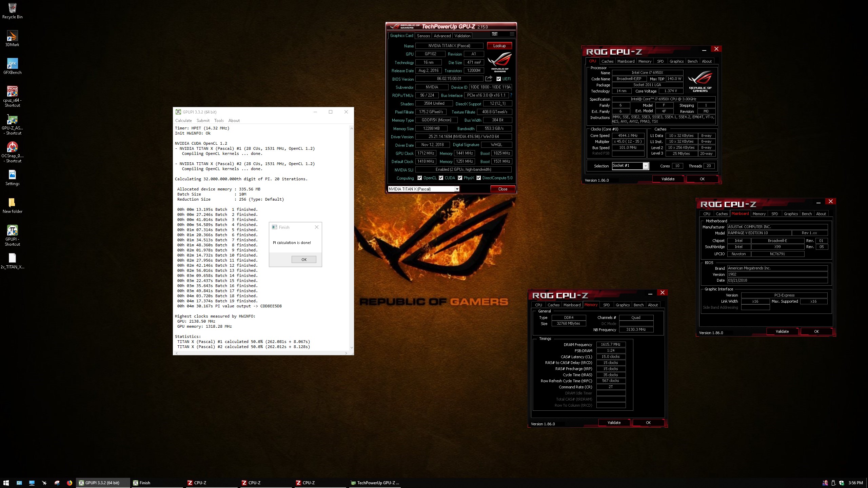Select the cpuz_x64 shortcut icon

pos(12,96)
